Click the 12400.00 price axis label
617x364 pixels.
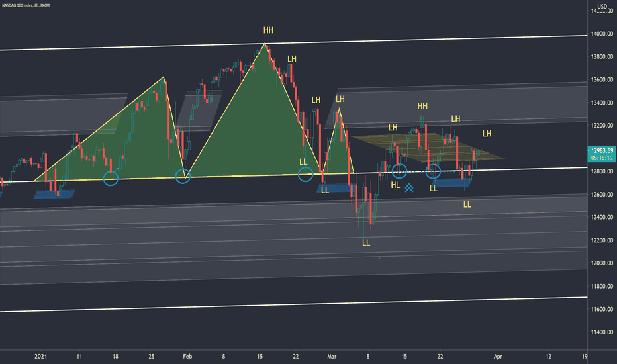[602, 217]
